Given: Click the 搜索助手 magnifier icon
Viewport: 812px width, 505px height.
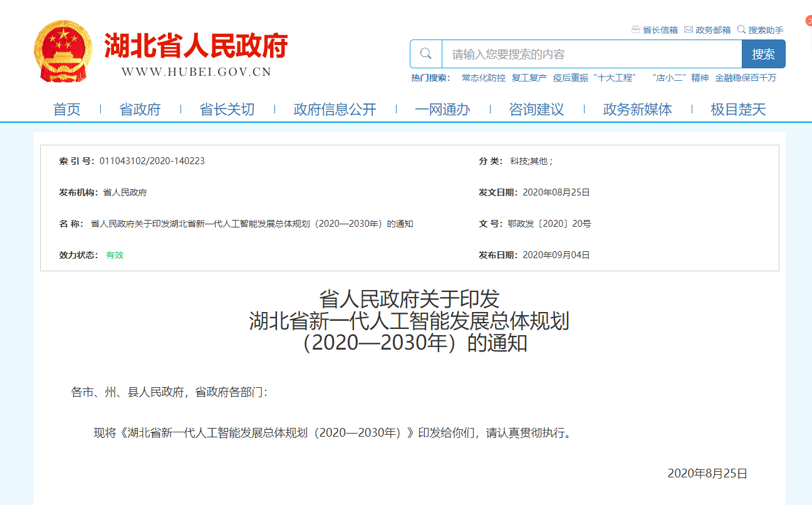Looking at the screenshot, I should click(x=741, y=29).
